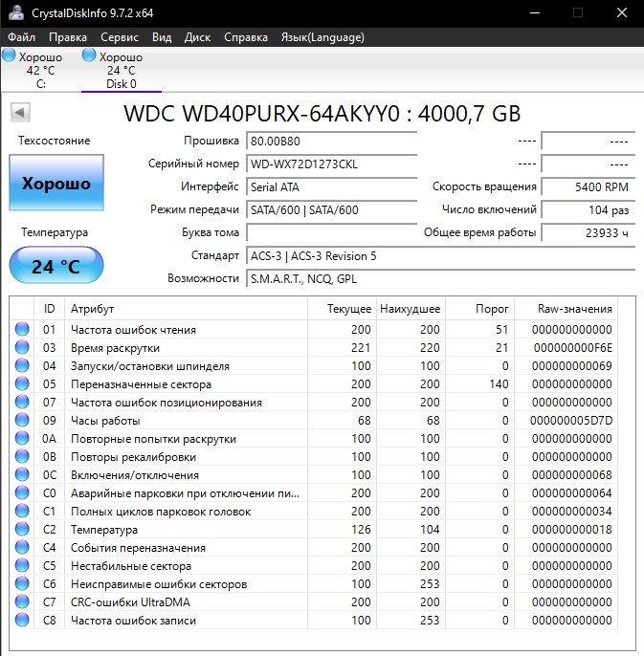The height and width of the screenshot is (656, 644).
Task: Minimize the CrystalDiskInfo window
Action: pos(535,13)
